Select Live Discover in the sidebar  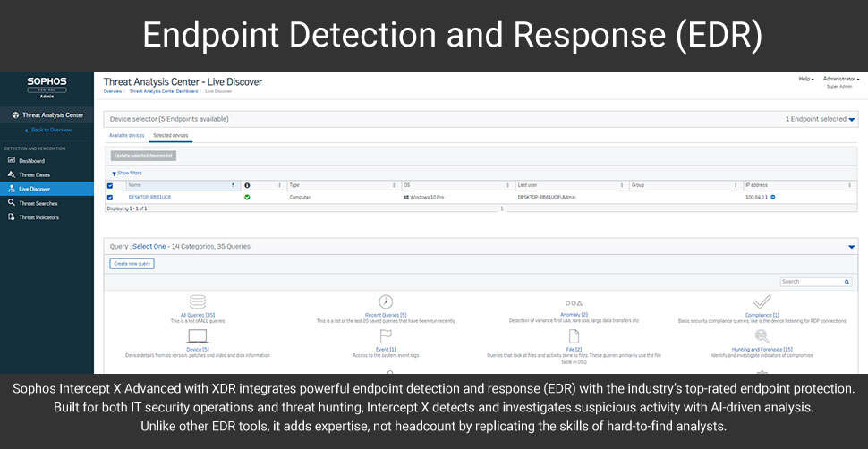(x=47, y=189)
